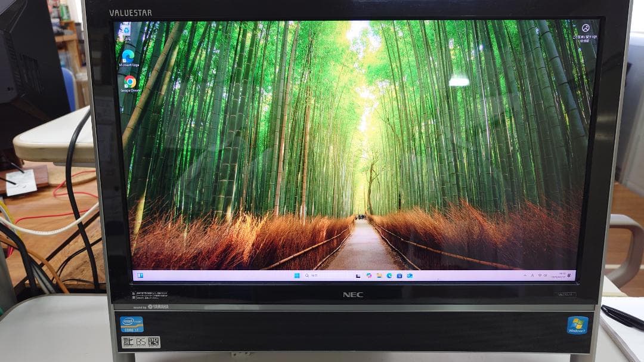644x362 pixels.
Task: Select the Google Chrome desktop shortcut
Action: pos(128,82)
